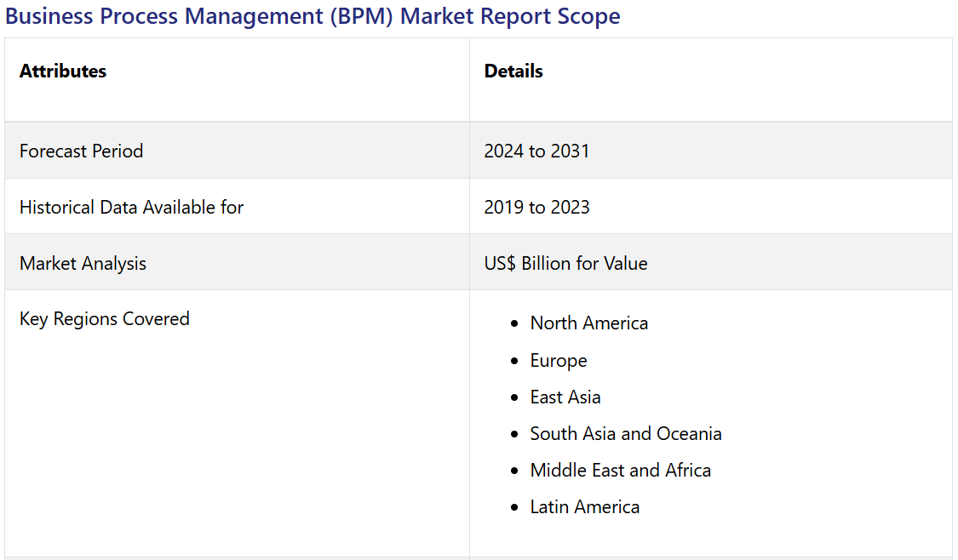The height and width of the screenshot is (560, 958).
Task: Click the bullet point beside East Asia
Action: click(513, 398)
